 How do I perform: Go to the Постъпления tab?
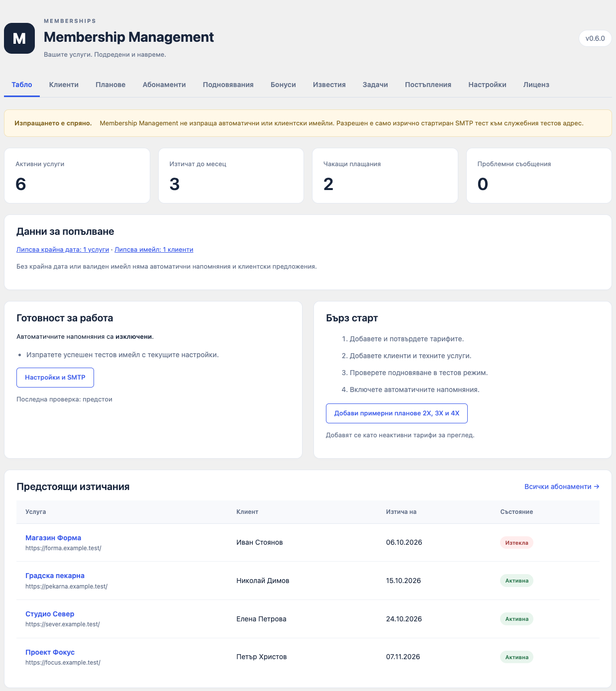pos(428,85)
